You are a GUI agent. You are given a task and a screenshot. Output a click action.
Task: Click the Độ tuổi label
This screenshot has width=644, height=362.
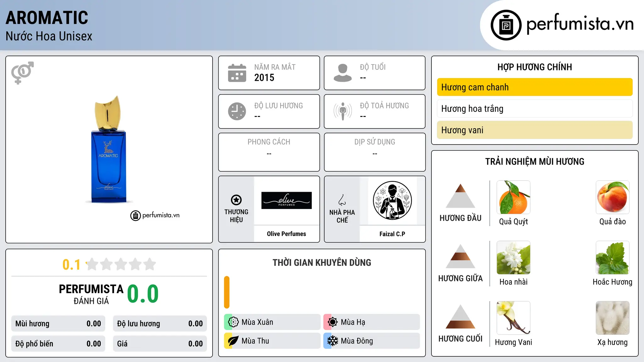373,67
